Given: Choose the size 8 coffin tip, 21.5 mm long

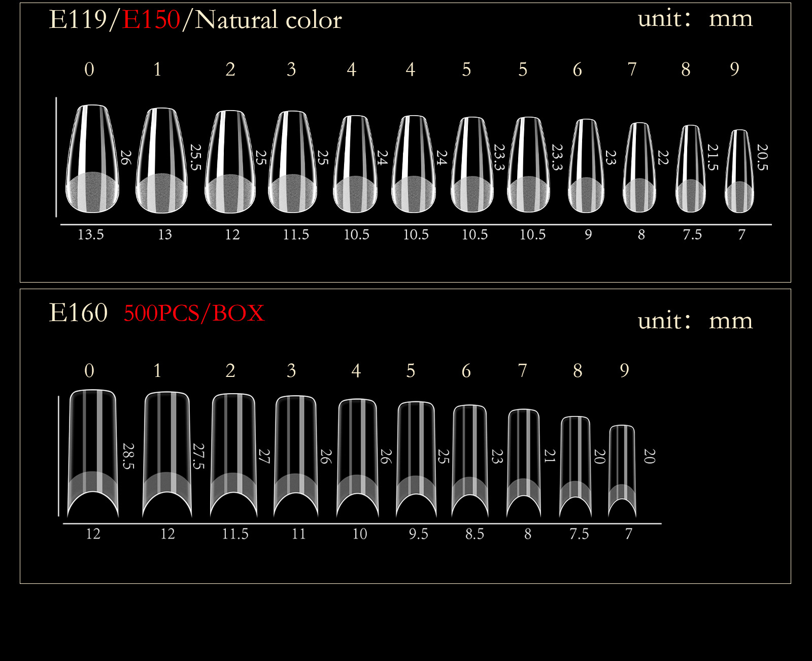Looking at the screenshot, I should 691,168.
